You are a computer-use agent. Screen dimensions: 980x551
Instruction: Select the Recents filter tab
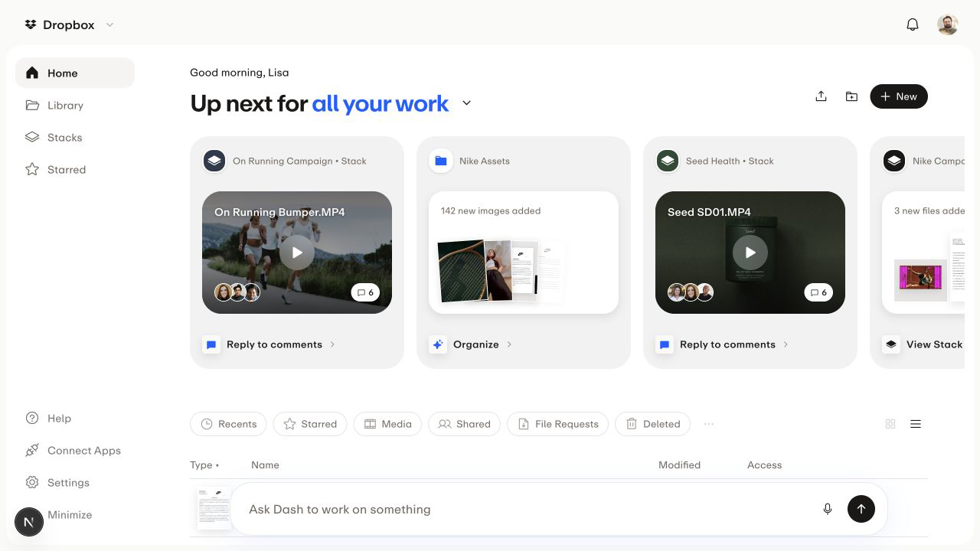pos(228,424)
